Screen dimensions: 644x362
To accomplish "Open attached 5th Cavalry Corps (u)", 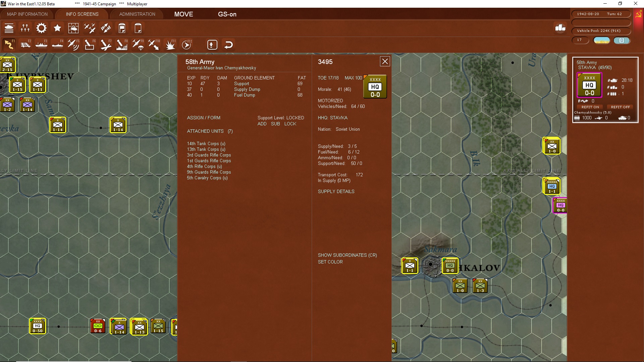I will pos(207,178).
